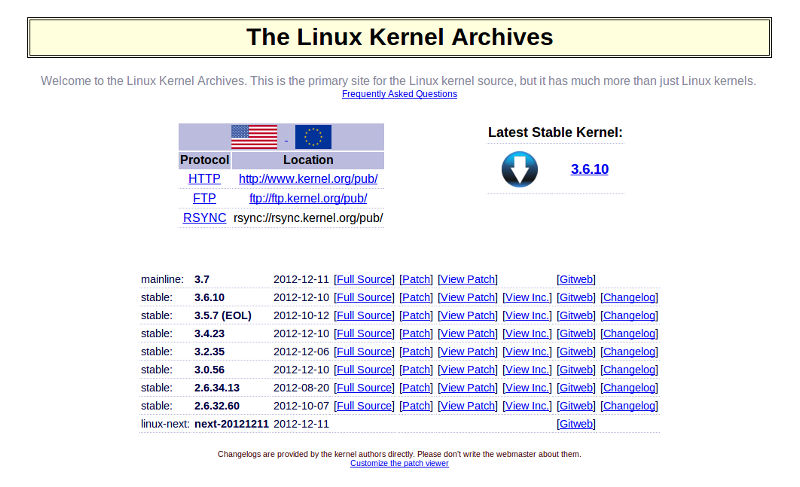Open Gitweb for stable 2.6.34.13

pos(576,388)
